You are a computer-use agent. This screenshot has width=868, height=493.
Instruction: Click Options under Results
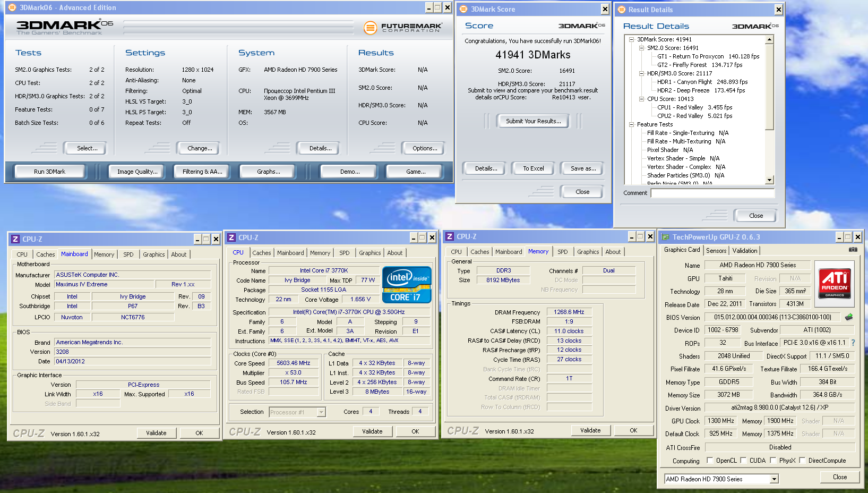[x=425, y=148]
